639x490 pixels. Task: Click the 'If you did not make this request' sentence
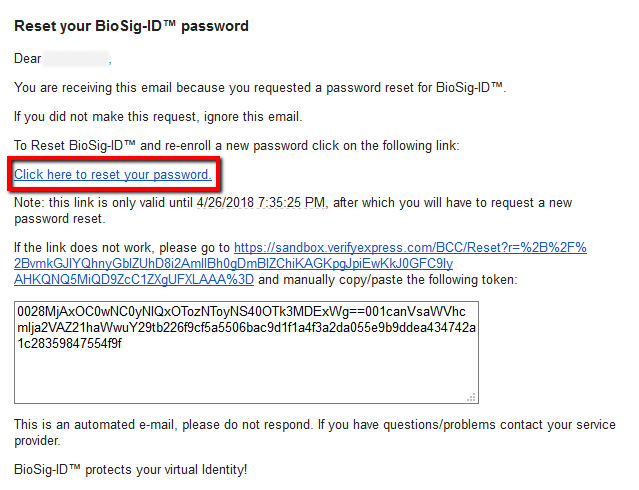pyautogui.click(x=158, y=117)
